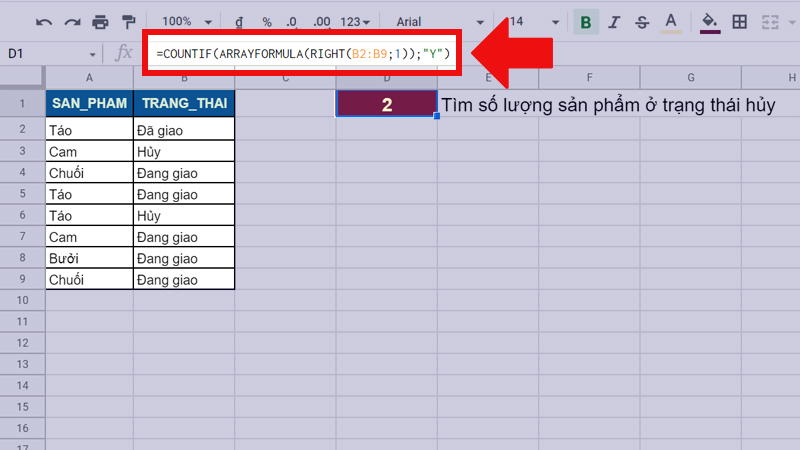The width and height of the screenshot is (800, 450).
Task: Click the Redo icon in toolbar
Action: 72,21
